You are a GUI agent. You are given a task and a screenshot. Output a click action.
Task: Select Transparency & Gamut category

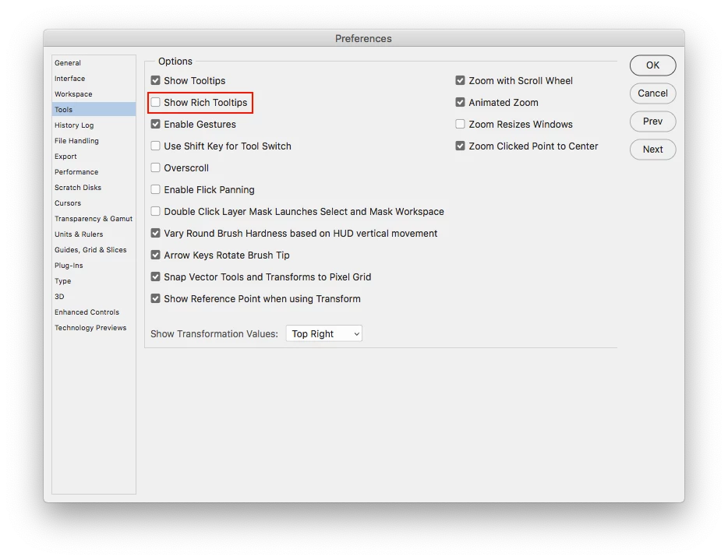94,219
